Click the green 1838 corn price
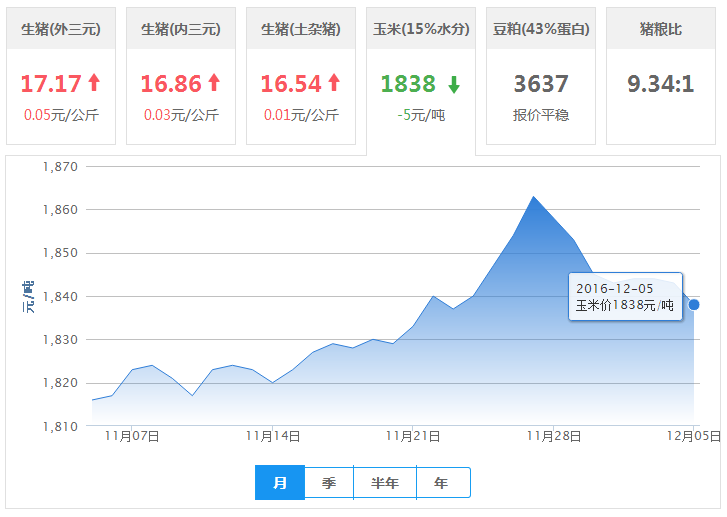This screenshot has width=727, height=517. click(x=408, y=84)
